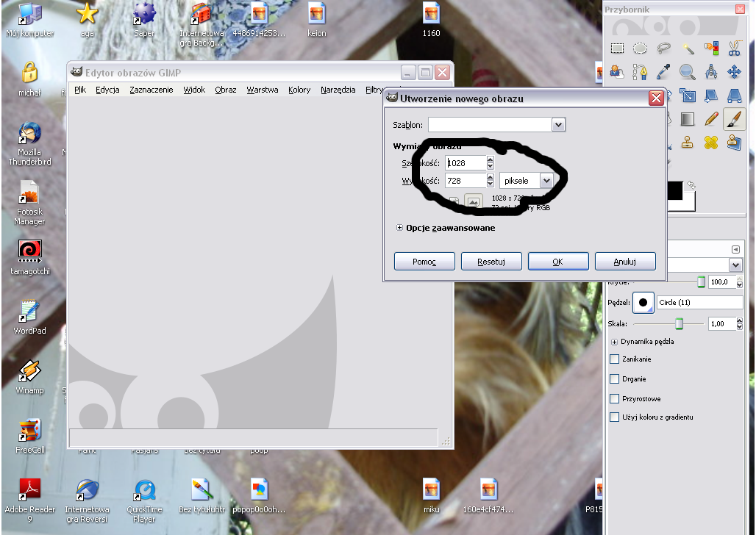
Task: Check Użyj koloru z gradientu
Action: point(614,417)
